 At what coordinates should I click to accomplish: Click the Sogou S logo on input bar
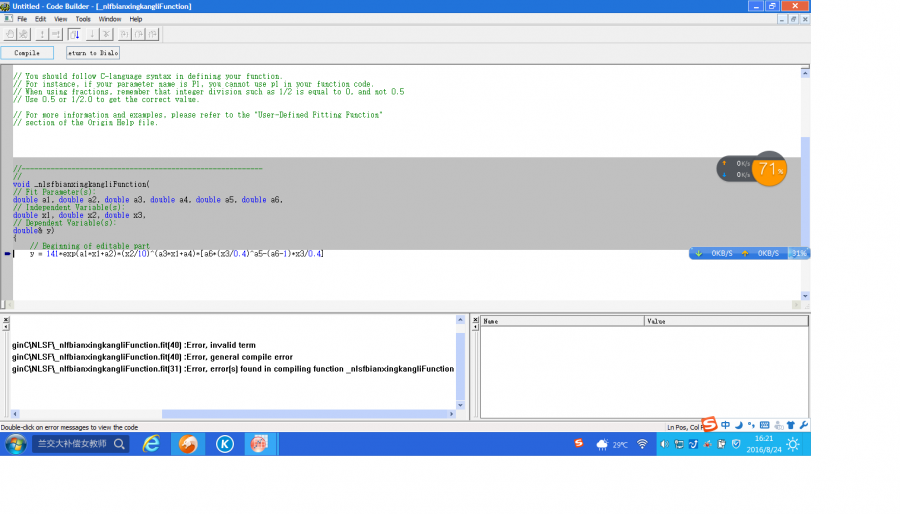[709, 424]
